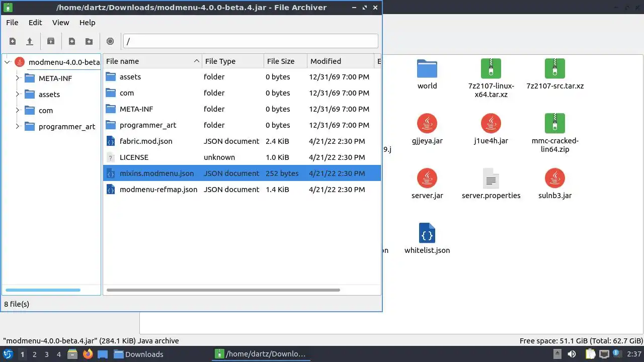Select the LICENSE unknown-file icon
Image resolution: width=644 pixels, height=362 pixels.
[111, 157]
